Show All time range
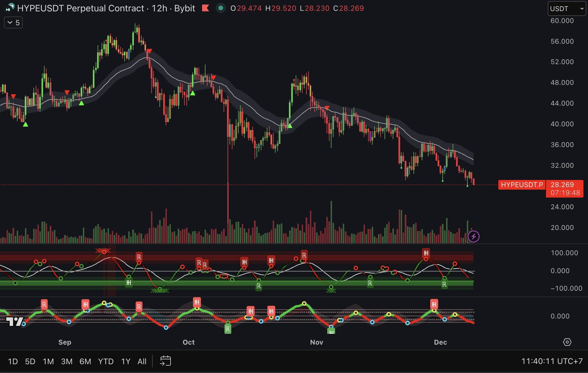 click(x=142, y=361)
